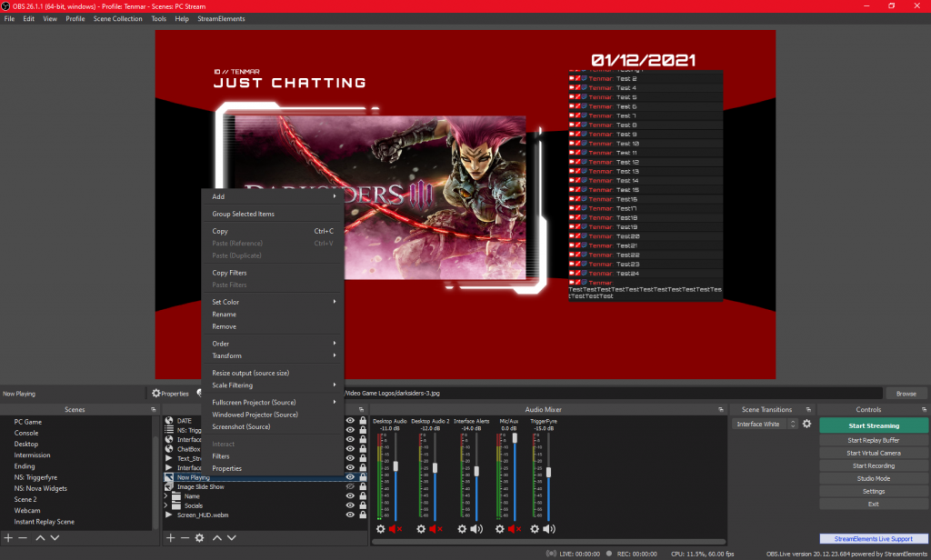Hide the DATE source eye icon
This screenshot has width=931, height=560.
click(350, 420)
